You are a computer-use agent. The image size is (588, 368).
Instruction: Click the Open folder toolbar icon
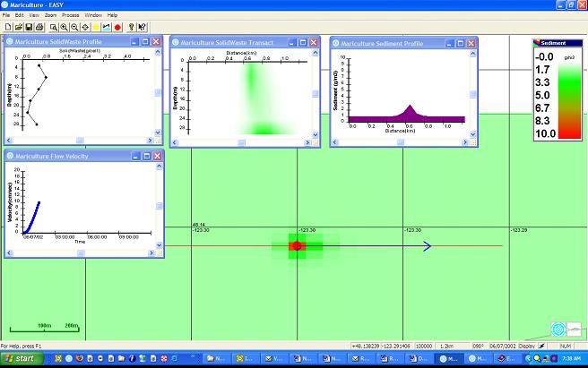(x=17, y=27)
